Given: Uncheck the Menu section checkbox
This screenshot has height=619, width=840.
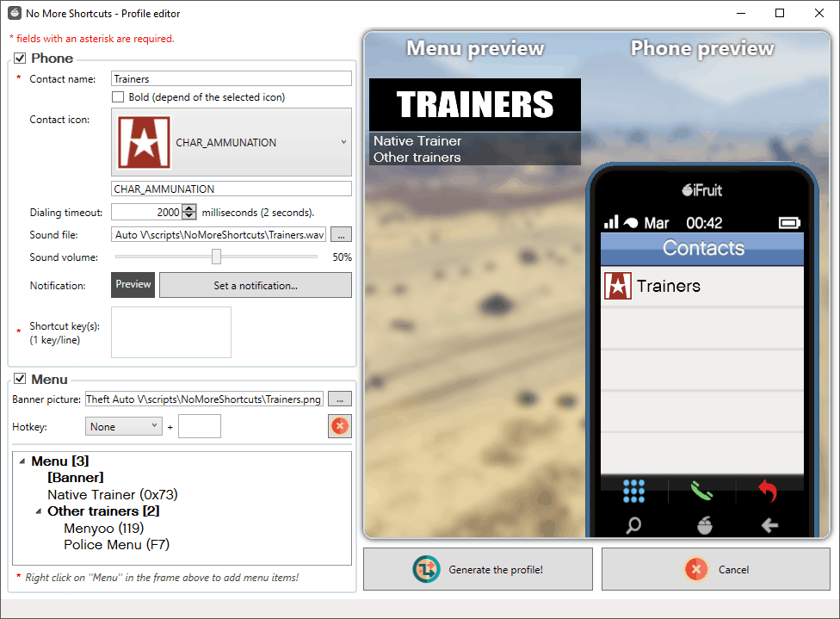Looking at the screenshot, I should (x=20, y=379).
